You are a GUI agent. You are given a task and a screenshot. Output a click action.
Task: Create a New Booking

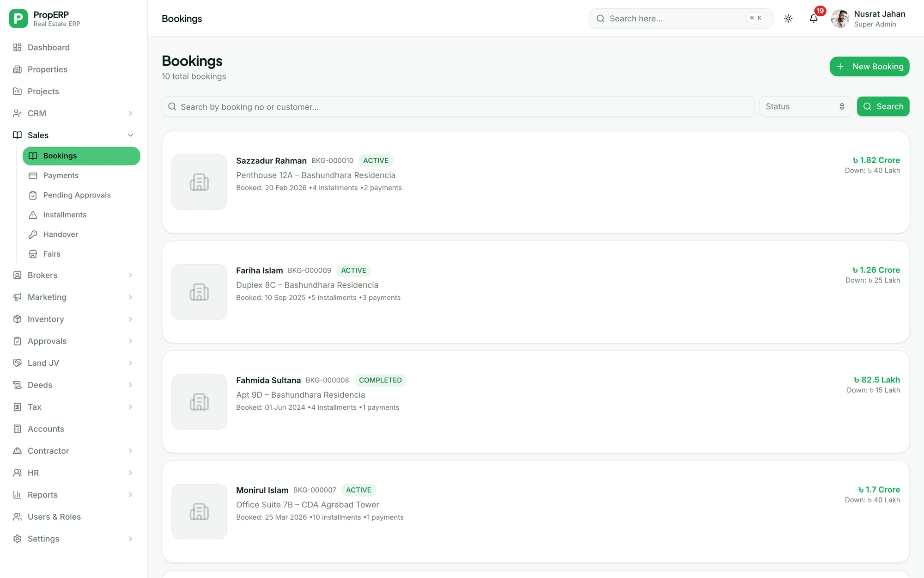point(869,67)
